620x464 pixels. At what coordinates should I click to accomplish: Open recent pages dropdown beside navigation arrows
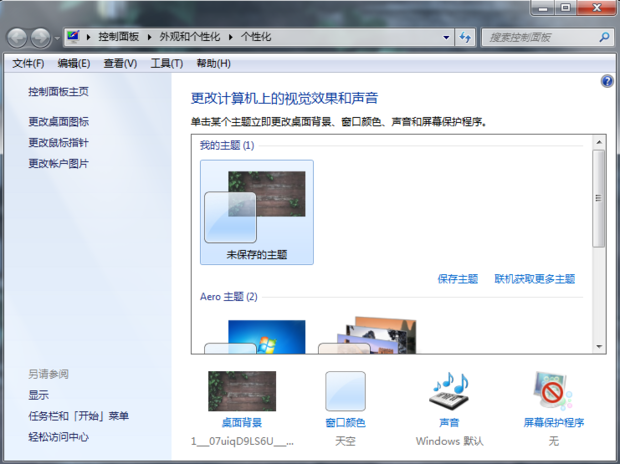coord(57,38)
